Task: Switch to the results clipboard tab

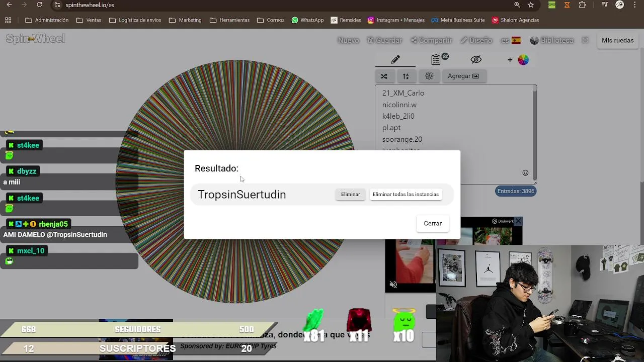Action: click(x=437, y=60)
